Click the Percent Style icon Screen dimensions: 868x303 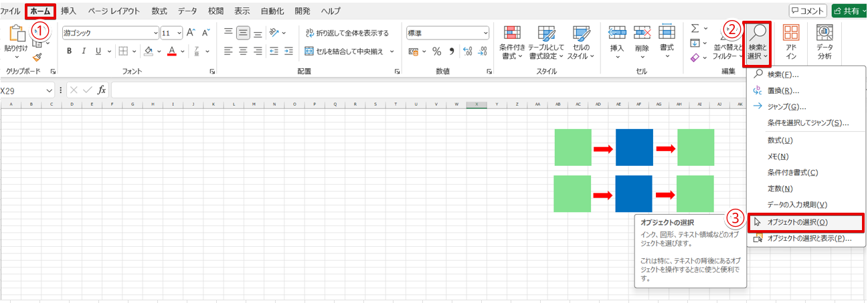coord(436,51)
